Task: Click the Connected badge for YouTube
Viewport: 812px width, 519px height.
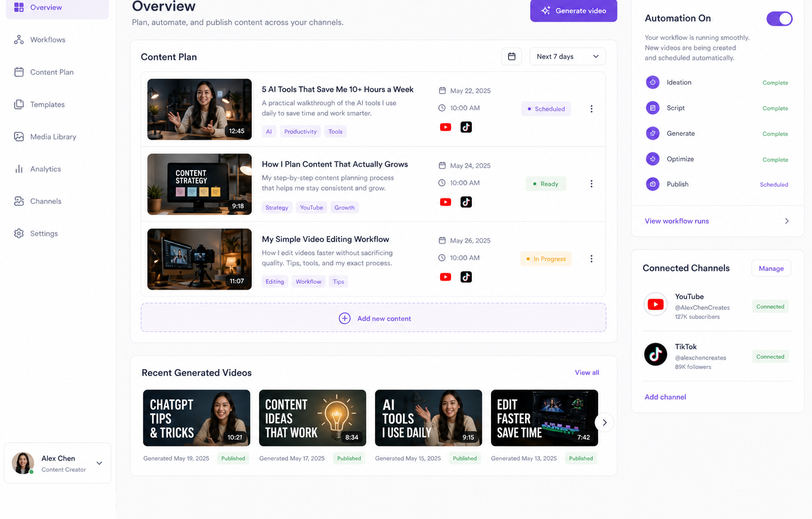Action: 770,307
